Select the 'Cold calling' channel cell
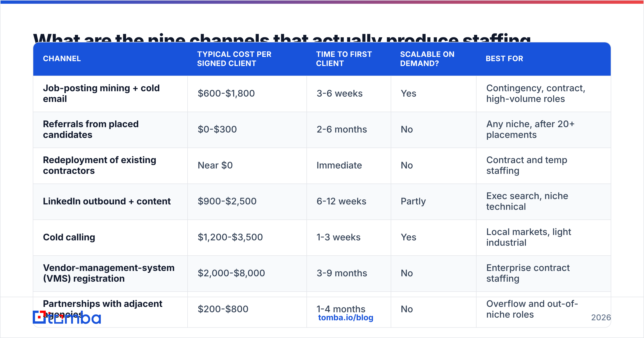 (x=110, y=237)
